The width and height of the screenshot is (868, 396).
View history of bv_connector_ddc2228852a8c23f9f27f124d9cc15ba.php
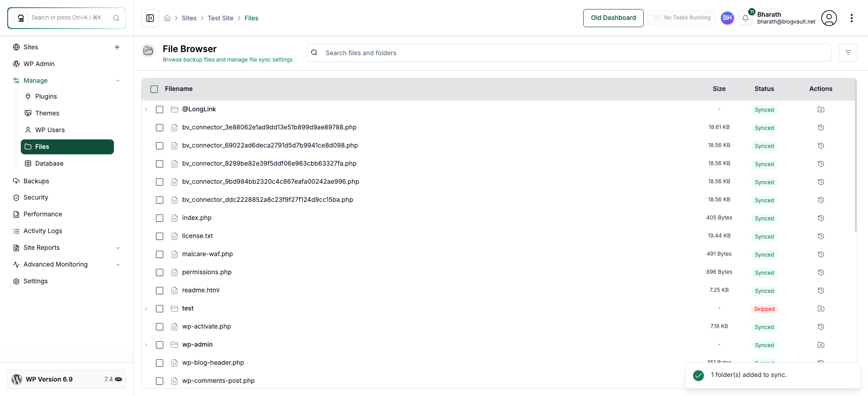pos(821,200)
